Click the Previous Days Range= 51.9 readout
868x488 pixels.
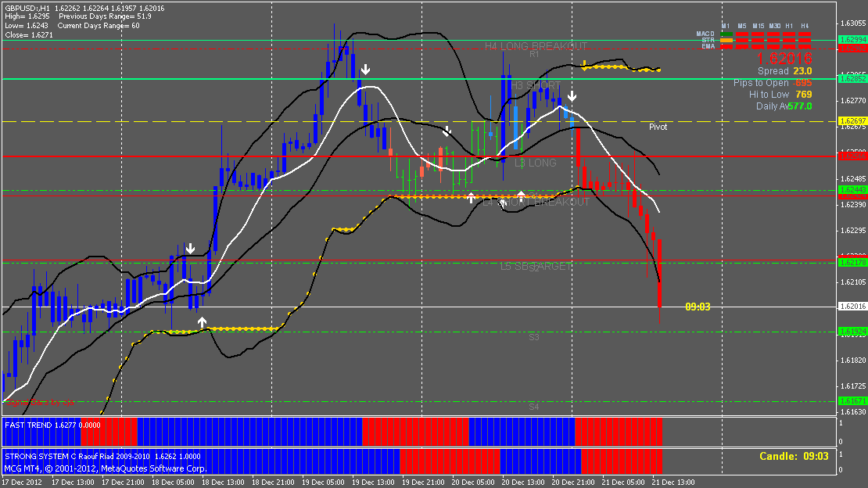(x=106, y=16)
